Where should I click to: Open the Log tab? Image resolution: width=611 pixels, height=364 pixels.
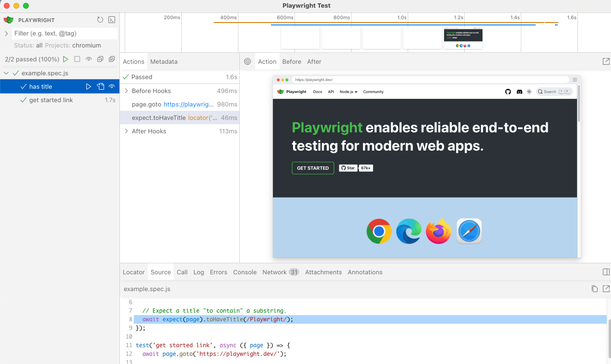coord(199,272)
